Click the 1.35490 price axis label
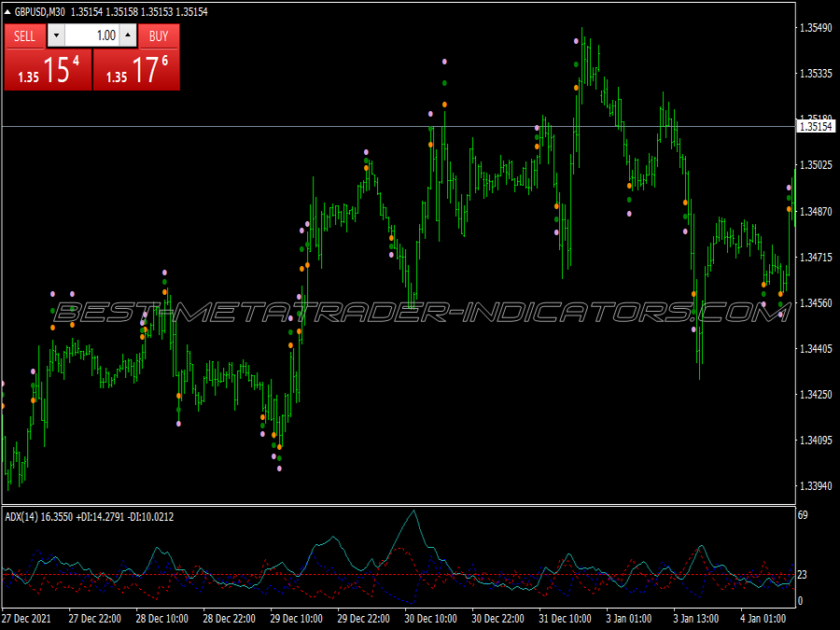Image resolution: width=840 pixels, height=630 pixels. (x=816, y=28)
